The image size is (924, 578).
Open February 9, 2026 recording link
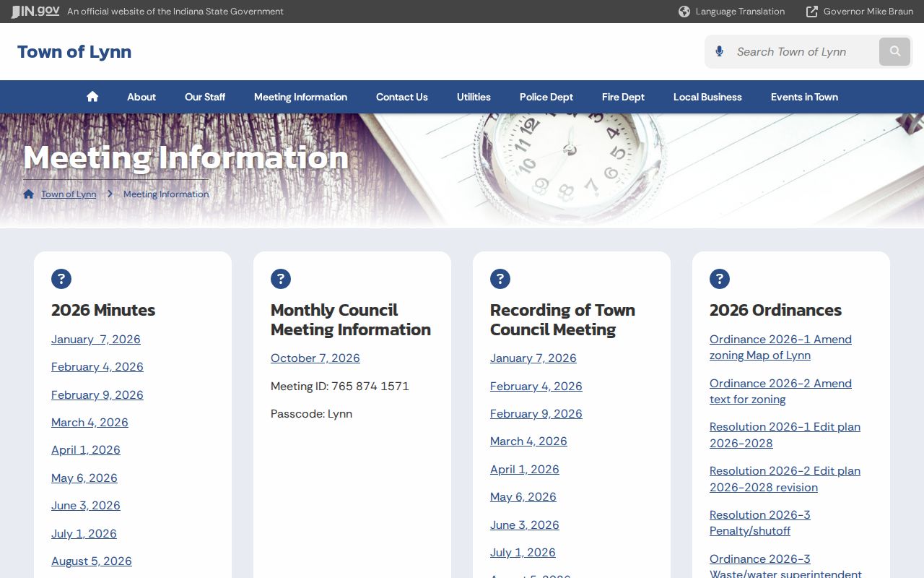coord(536,413)
